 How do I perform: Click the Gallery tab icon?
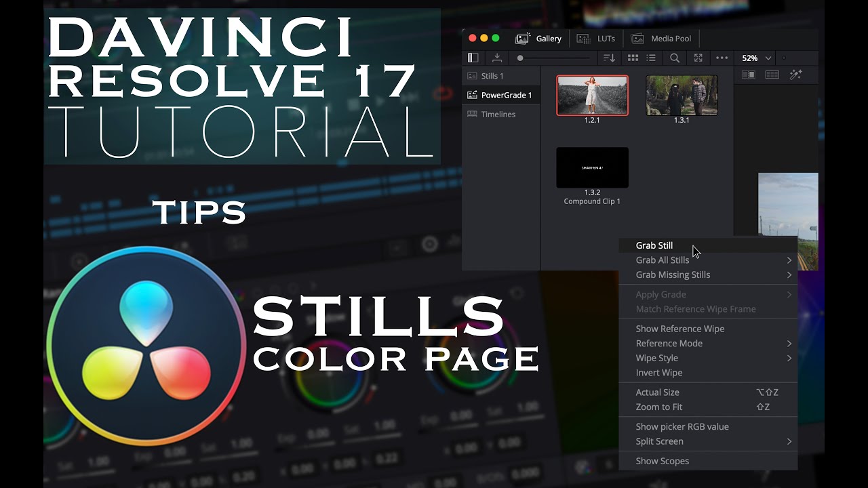point(522,39)
